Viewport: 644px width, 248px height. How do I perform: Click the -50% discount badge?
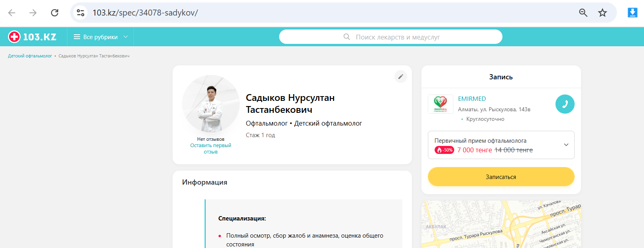(x=444, y=150)
